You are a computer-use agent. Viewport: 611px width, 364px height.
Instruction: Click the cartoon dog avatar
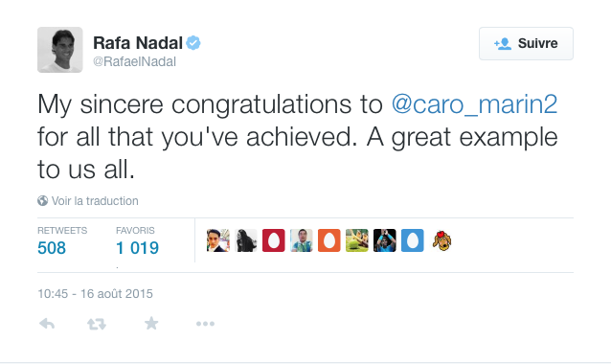tap(441, 240)
